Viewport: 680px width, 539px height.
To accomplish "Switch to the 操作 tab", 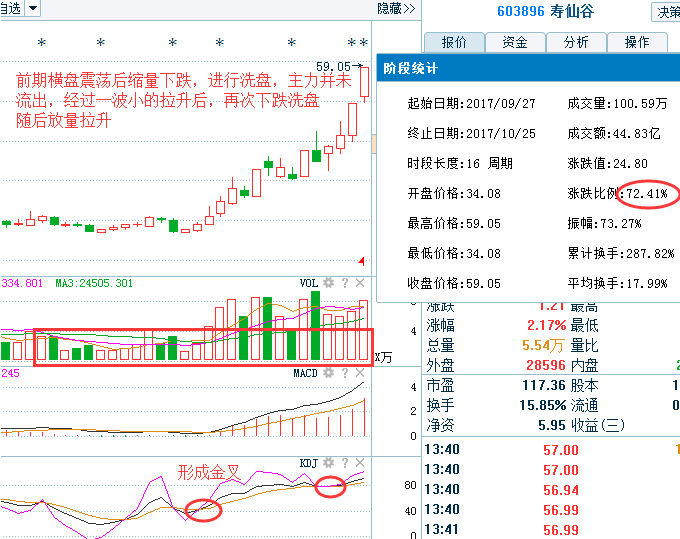I will click(x=637, y=42).
